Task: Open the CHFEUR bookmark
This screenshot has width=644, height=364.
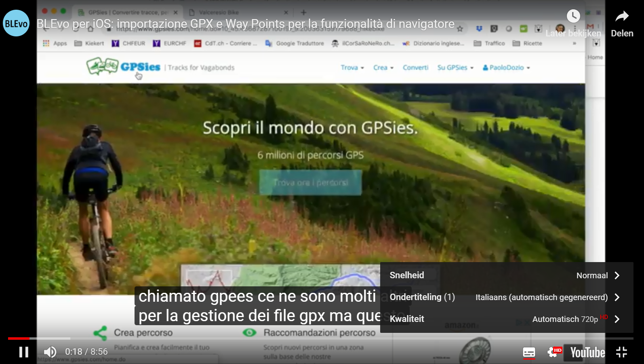Action: (x=128, y=43)
